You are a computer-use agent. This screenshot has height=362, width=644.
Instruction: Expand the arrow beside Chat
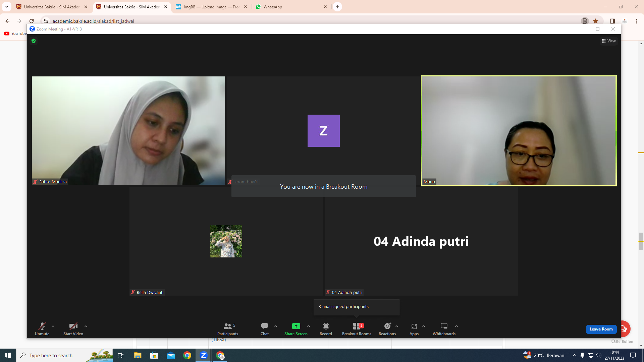coord(276,326)
